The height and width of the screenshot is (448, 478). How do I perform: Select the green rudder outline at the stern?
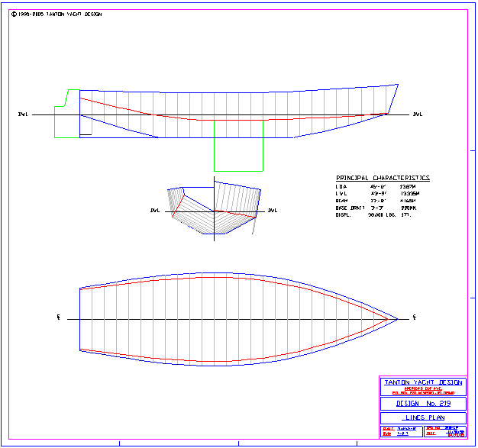(67, 114)
